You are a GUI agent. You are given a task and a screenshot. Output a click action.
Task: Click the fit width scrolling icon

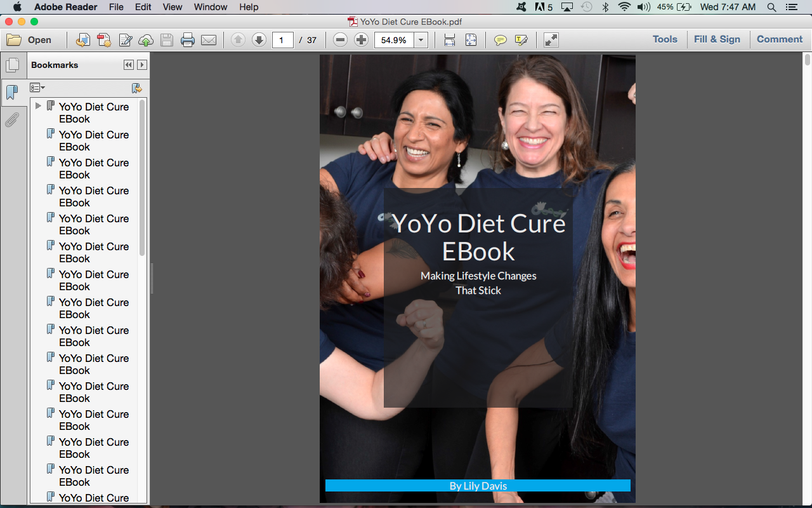click(450, 40)
